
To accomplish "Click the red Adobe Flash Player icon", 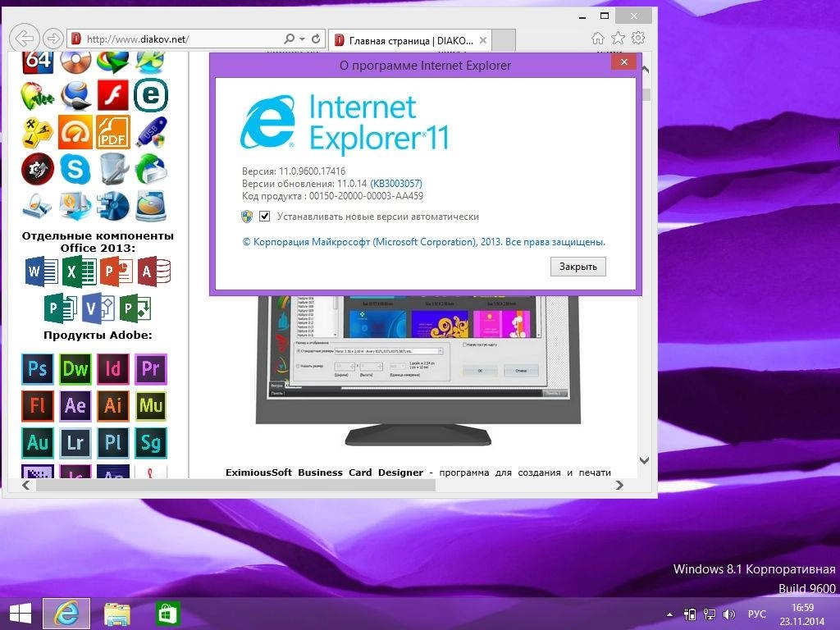I will pos(113,95).
